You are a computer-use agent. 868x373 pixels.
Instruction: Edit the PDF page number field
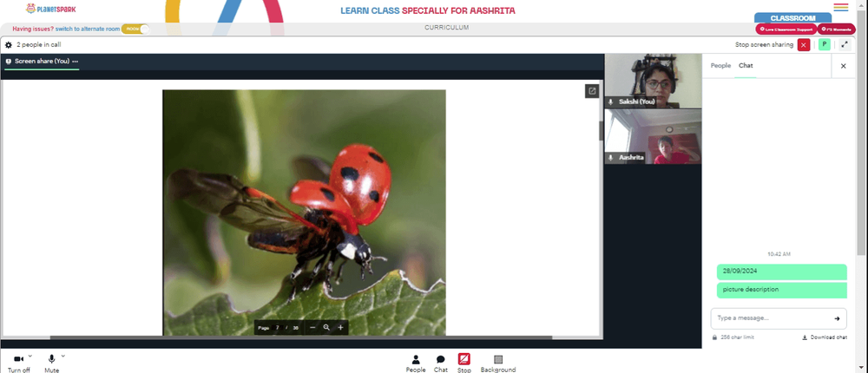pos(278,328)
